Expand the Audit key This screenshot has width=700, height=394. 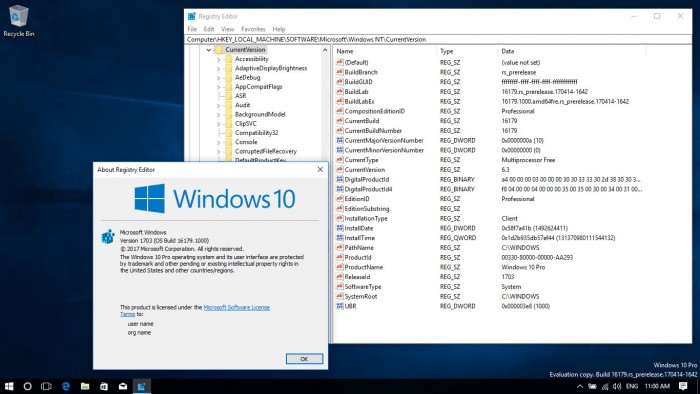pyautogui.click(x=218, y=105)
